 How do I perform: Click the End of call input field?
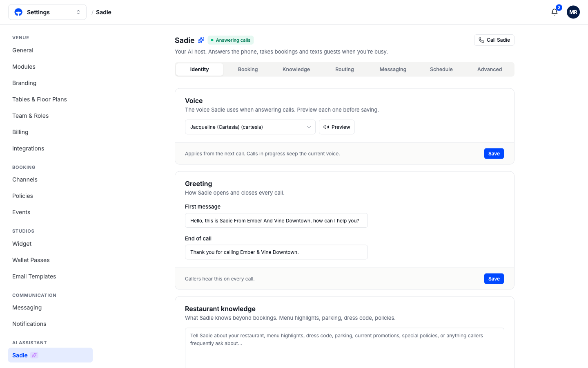pos(276,252)
